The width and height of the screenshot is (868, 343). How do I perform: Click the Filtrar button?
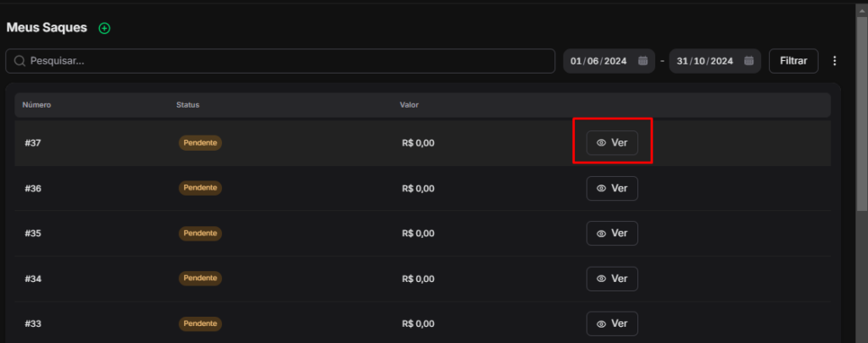pyautogui.click(x=793, y=61)
